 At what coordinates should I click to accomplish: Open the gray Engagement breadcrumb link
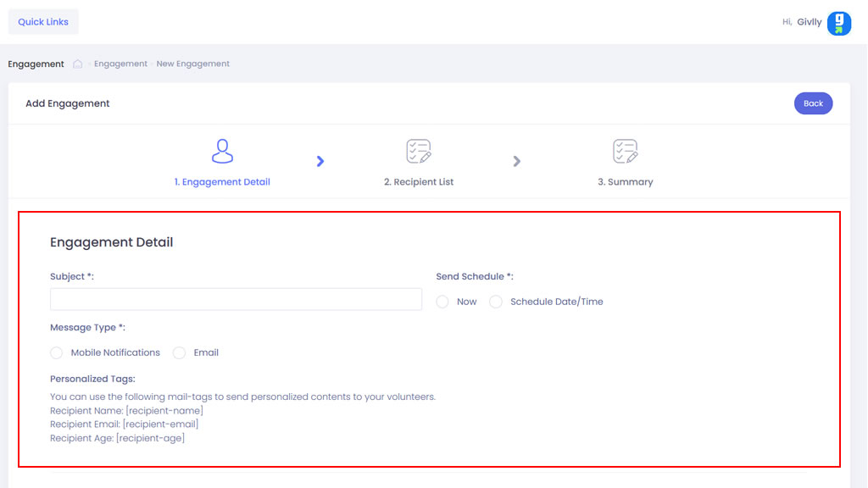click(120, 64)
